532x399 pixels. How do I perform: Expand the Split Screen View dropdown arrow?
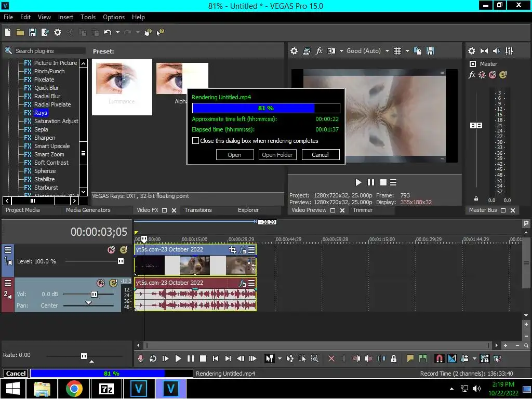[x=341, y=51]
